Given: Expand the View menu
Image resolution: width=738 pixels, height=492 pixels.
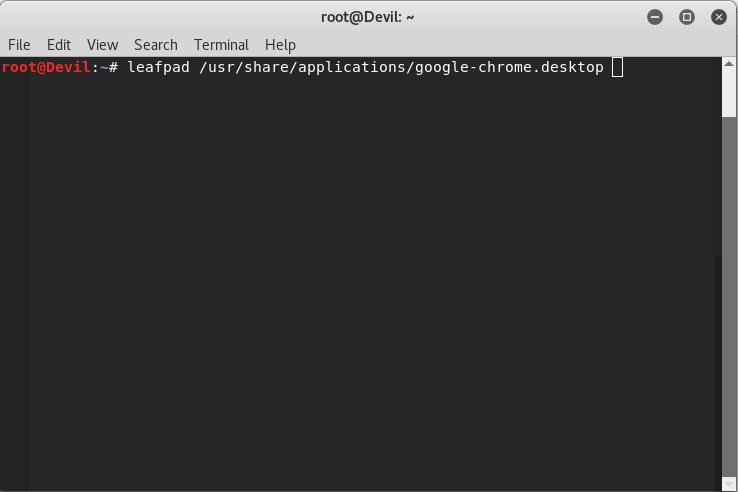Looking at the screenshot, I should click(102, 45).
